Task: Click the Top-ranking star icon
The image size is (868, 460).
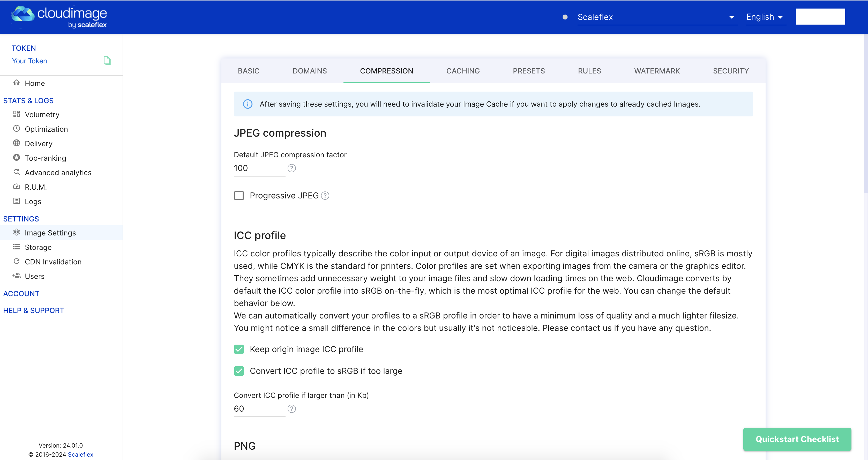Action: point(17,158)
